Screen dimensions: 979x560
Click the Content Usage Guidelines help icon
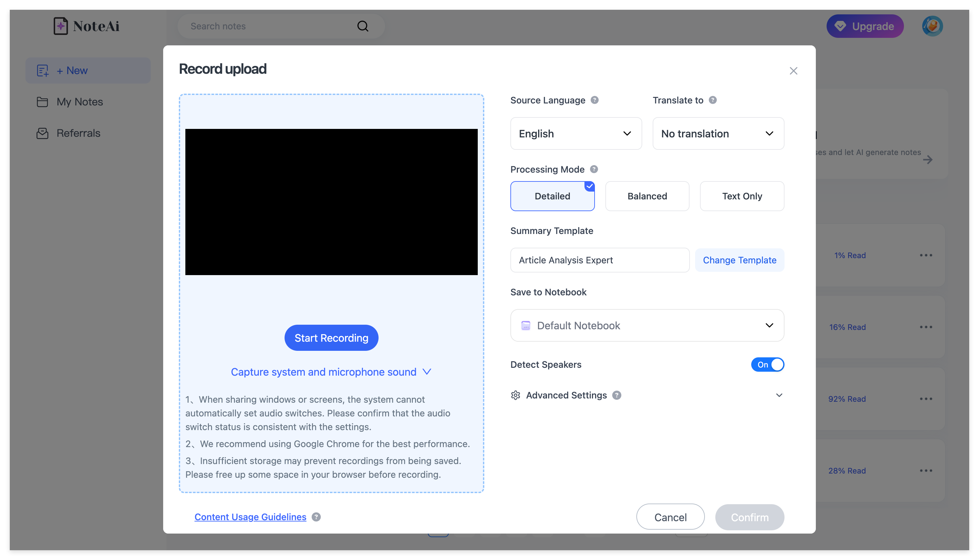[x=316, y=517]
